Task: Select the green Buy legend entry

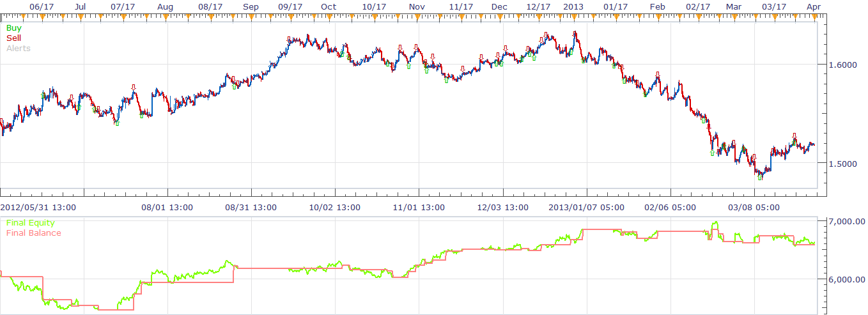Action: [13, 28]
